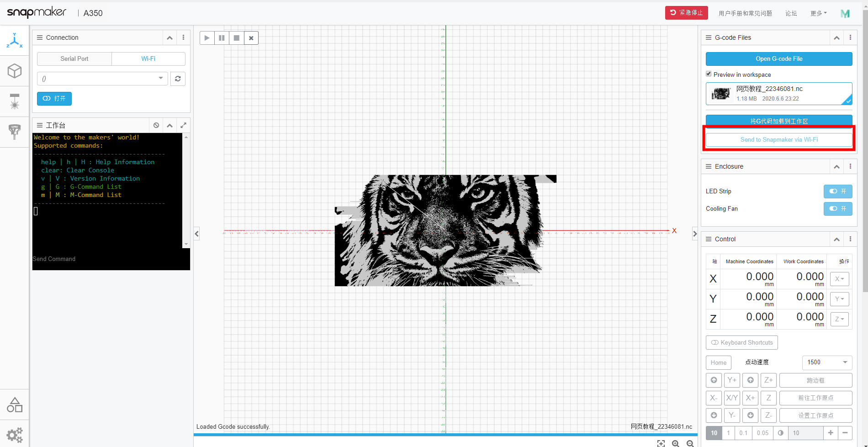Select jog step 0.1
This screenshot has height=447, width=868.
tap(743, 433)
